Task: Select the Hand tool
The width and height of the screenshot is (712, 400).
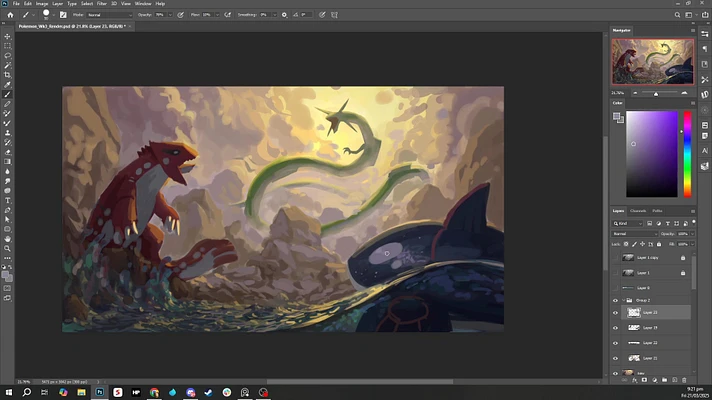Action: pyautogui.click(x=7, y=239)
